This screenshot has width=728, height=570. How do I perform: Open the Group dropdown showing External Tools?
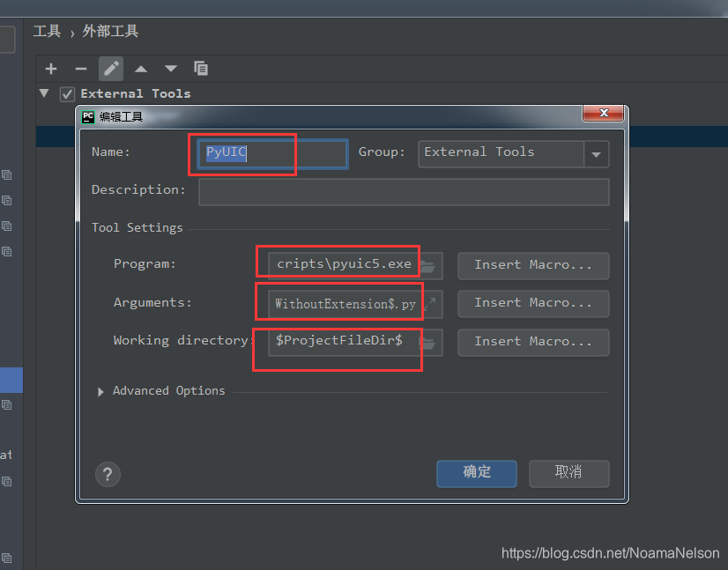coord(514,153)
